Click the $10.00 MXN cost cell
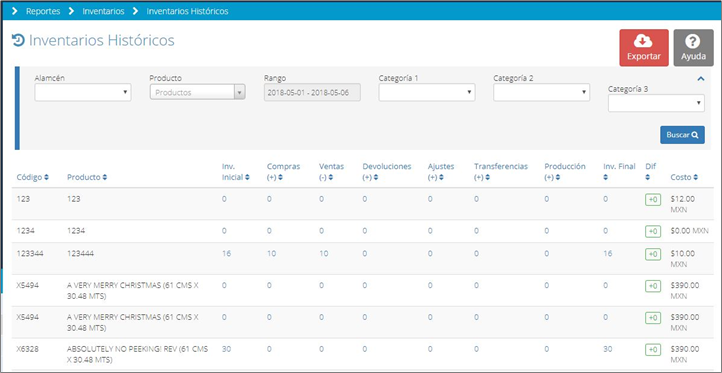Viewport: 722px width, 373px height. tap(683, 259)
